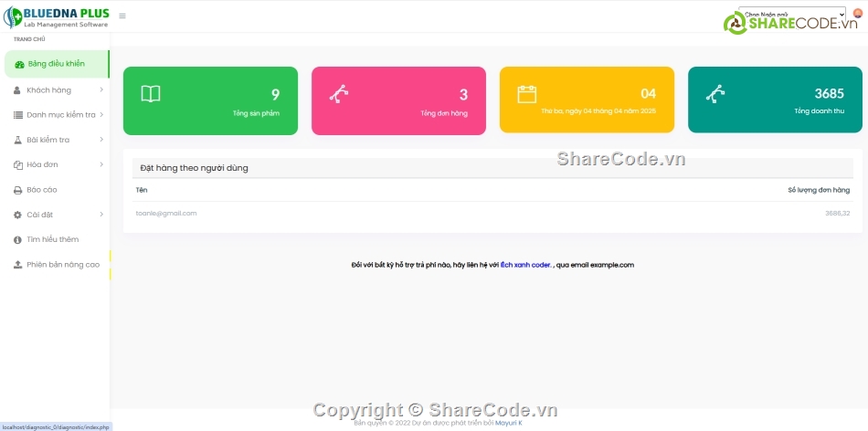The height and width of the screenshot is (431, 868).
Task: Click the Mayuri K footer link
Action: coord(508,423)
